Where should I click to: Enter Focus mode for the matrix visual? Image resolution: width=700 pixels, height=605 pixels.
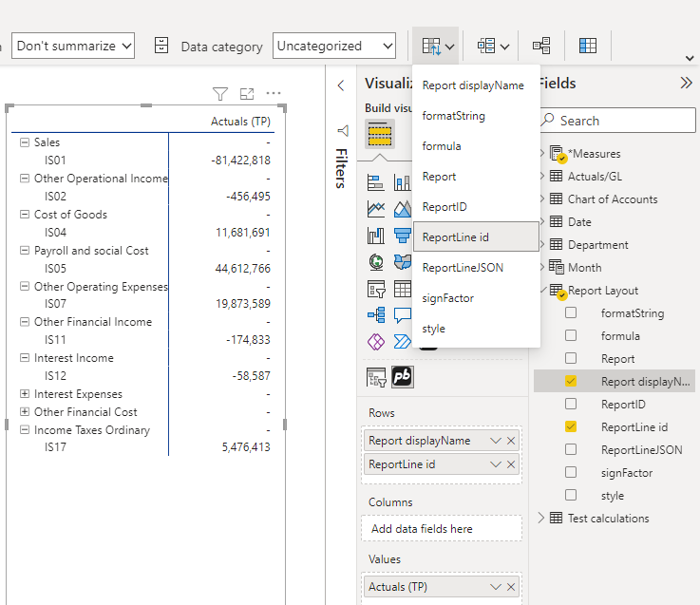click(x=247, y=94)
